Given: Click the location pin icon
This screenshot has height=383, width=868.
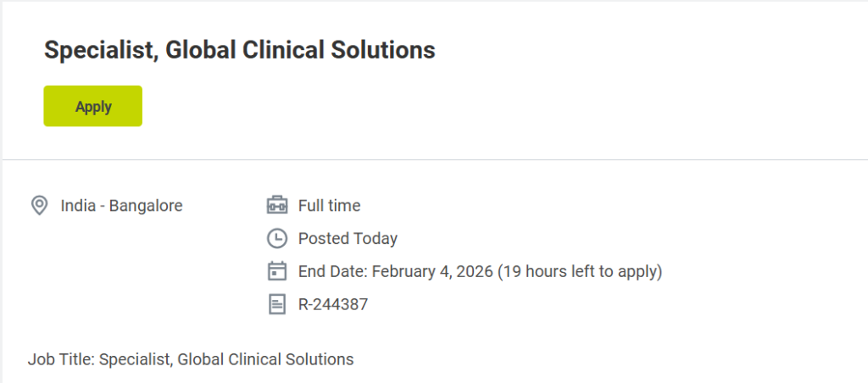Looking at the screenshot, I should click(x=39, y=205).
